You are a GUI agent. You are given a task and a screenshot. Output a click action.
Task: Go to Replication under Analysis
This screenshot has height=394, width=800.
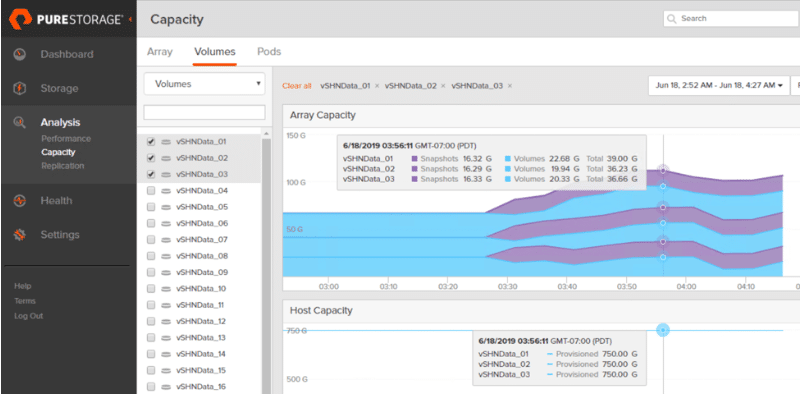point(63,166)
